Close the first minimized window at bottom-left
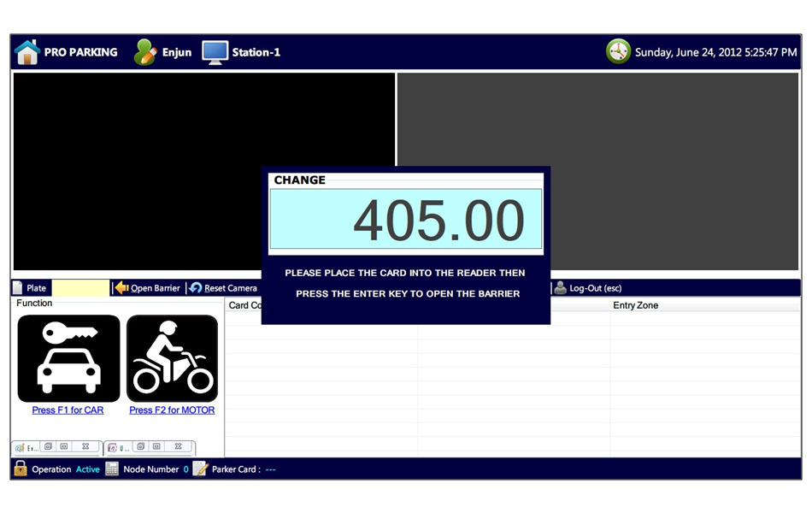The height and width of the screenshot is (513, 812). coord(85,447)
